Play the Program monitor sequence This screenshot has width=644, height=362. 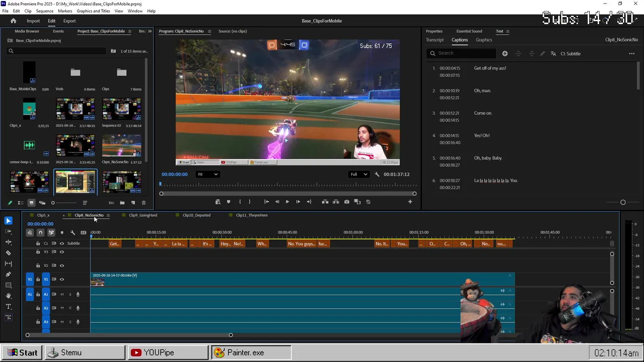(287, 202)
